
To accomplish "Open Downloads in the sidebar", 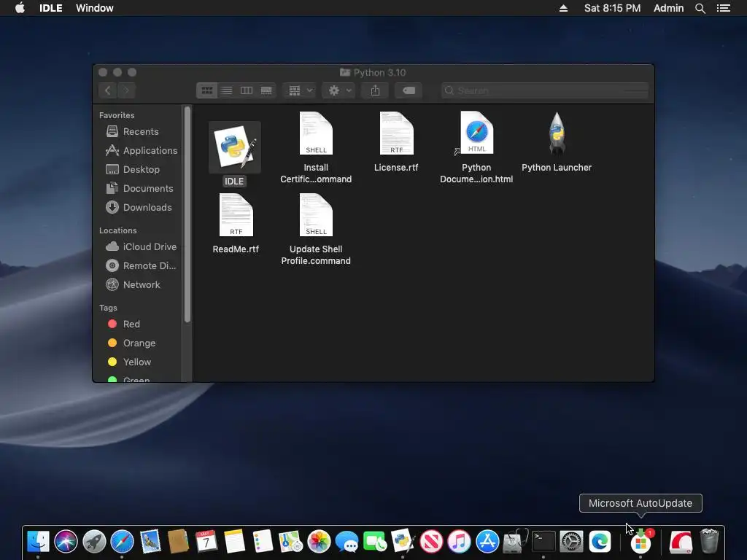I will tap(138, 208).
